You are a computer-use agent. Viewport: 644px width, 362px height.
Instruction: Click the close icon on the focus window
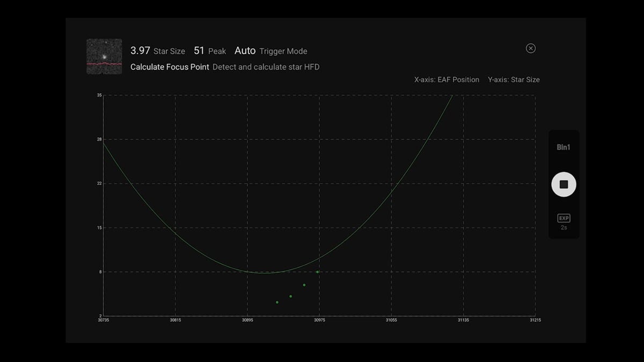[531, 48]
